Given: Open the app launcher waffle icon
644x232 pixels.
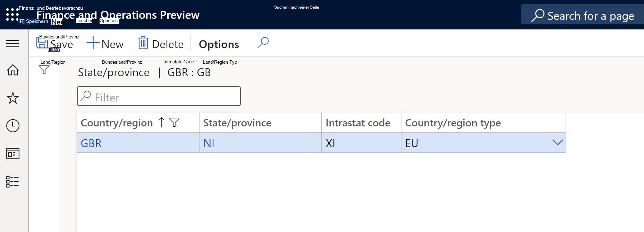Looking at the screenshot, I should click(x=12, y=15).
